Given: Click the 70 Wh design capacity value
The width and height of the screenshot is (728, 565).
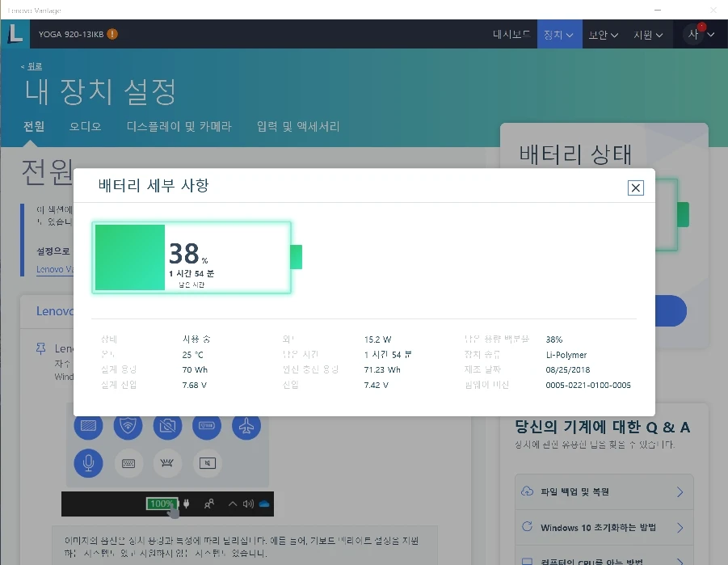Looking at the screenshot, I should point(195,370).
